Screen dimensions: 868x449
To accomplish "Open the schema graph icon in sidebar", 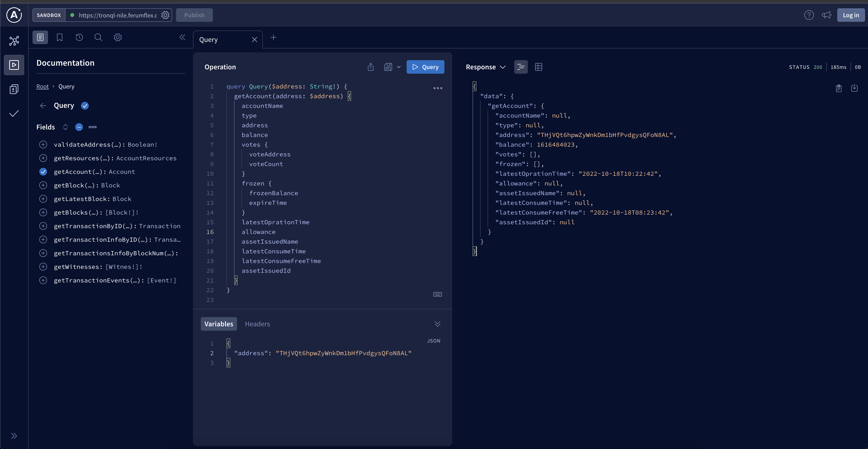I will click(x=14, y=41).
